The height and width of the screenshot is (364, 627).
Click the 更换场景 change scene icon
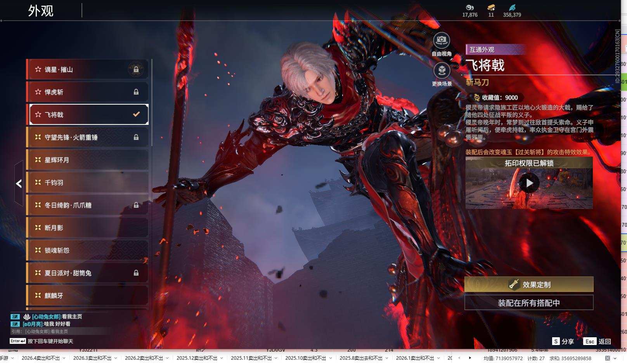[x=442, y=71]
